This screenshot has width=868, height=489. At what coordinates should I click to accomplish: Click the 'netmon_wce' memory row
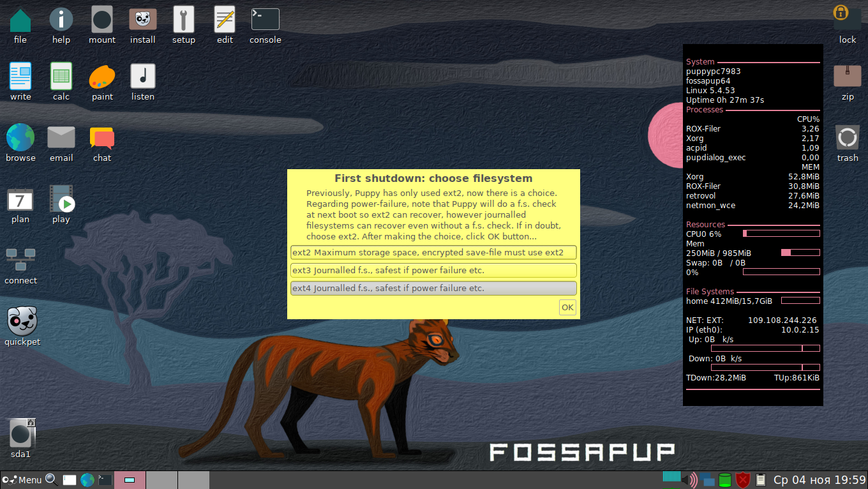[x=752, y=206]
